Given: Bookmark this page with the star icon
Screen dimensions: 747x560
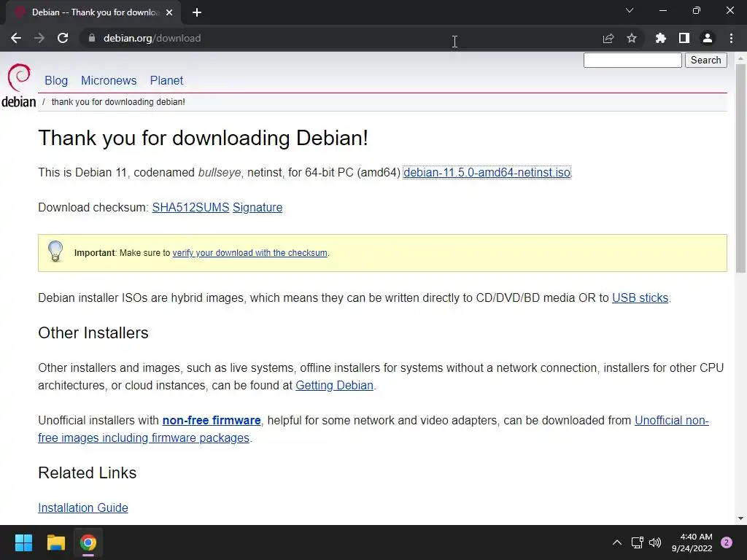Looking at the screenshot, I should pos(632,38).
